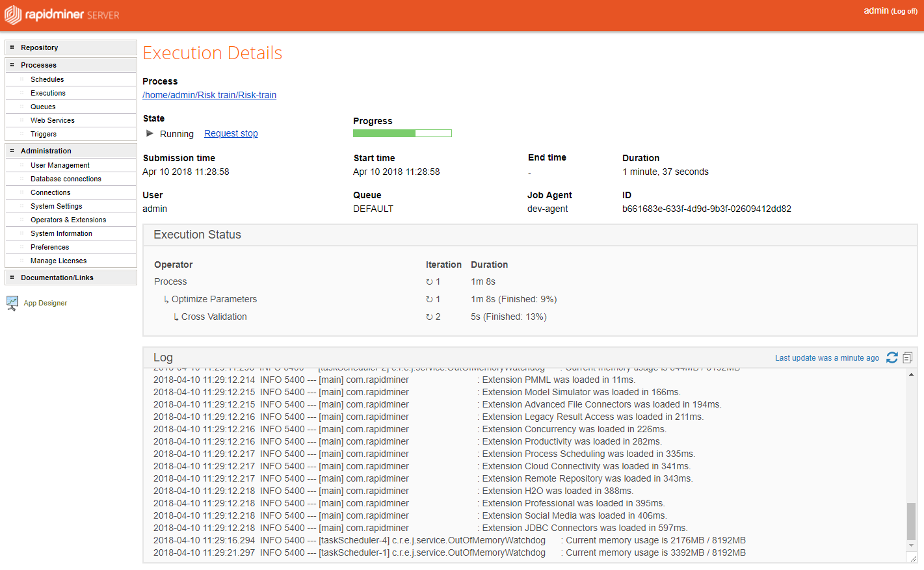The width and height of the screenshot is (924, 570).
Task: Click '1m 8s (Finished: 9%)' duration
Action: (x=514, y=299)
